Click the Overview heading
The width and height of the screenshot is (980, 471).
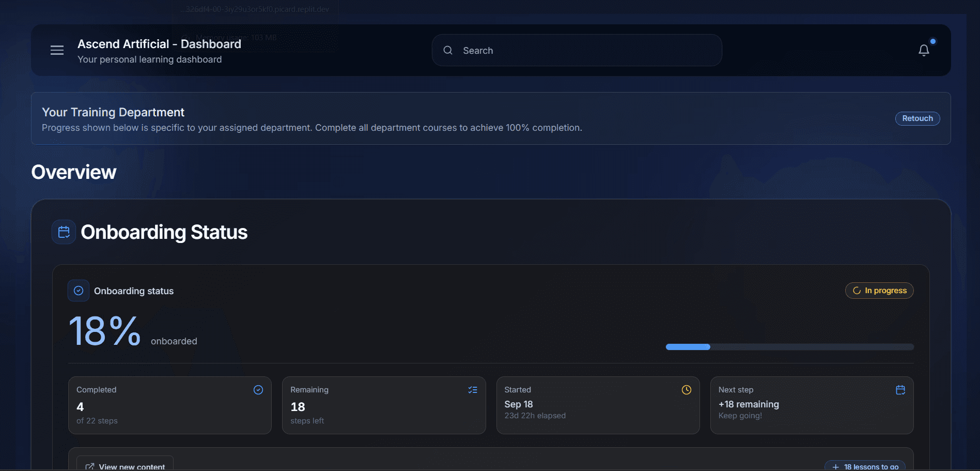[74, 172]
